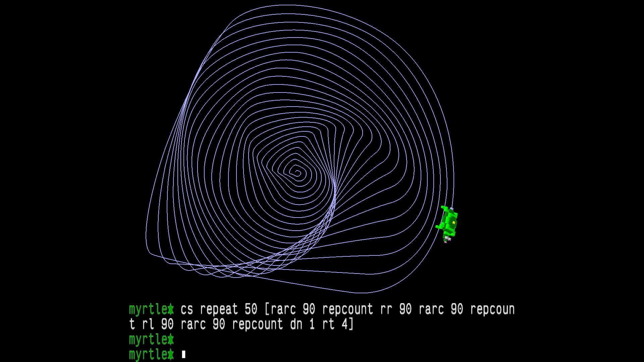
Task: Click the 'myrtle' text on the empty middle prompt
Action: [148, 340]
